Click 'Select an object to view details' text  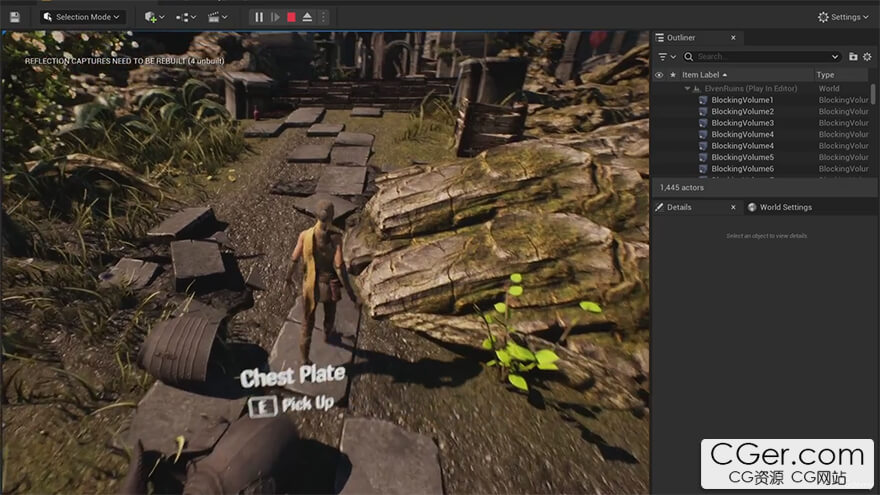point(767,236)
